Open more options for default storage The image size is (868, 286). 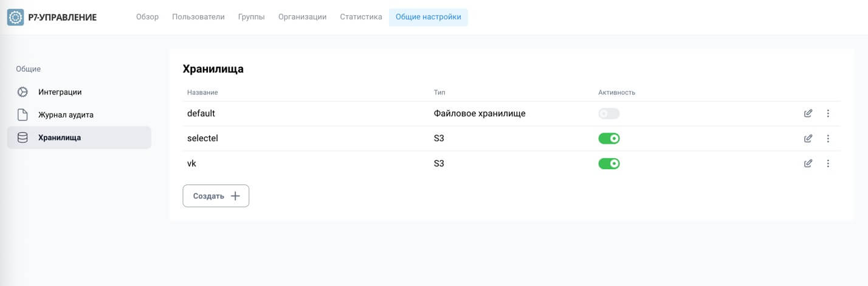coord(828,113)
